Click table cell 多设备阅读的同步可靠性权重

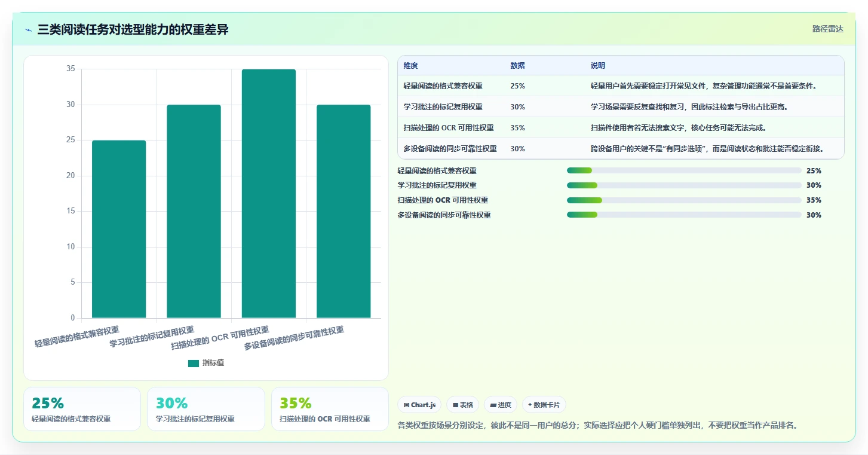tap(450, 149)
